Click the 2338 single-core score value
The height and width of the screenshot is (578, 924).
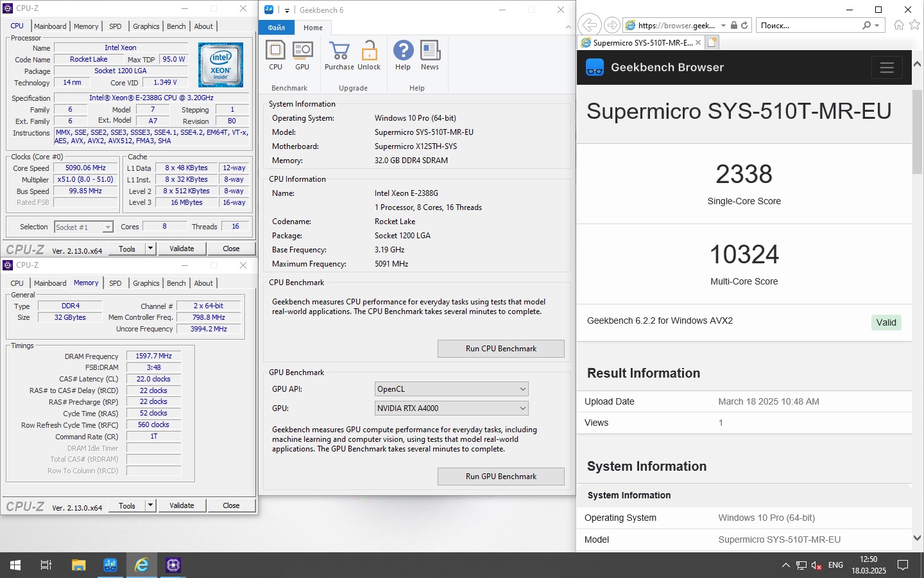pos(744,174)
